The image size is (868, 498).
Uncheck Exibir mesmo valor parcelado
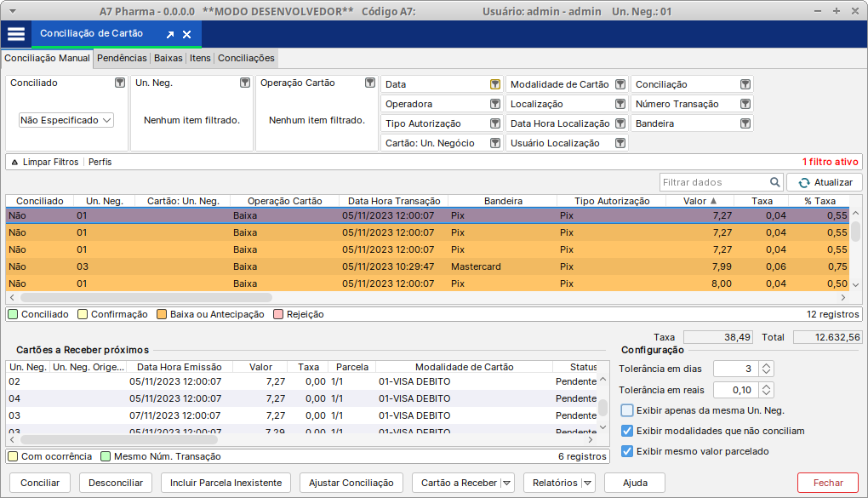(627, 451)
